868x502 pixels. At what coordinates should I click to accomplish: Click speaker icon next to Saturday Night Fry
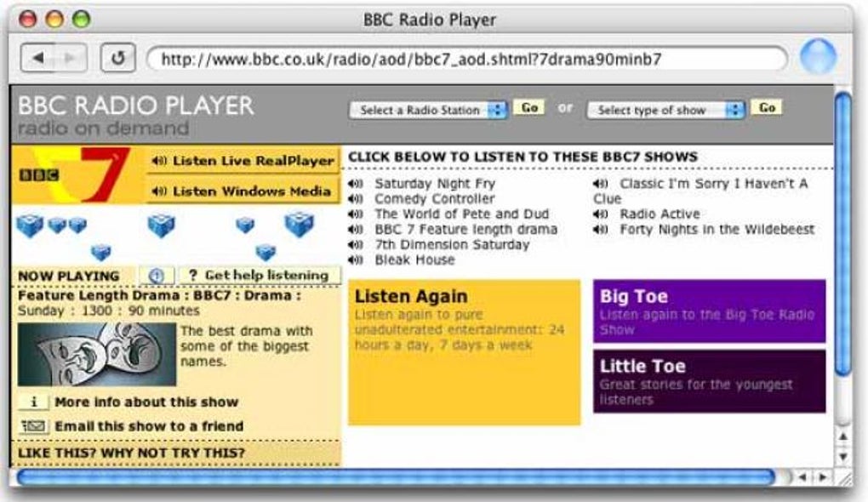tap(356, 184)
